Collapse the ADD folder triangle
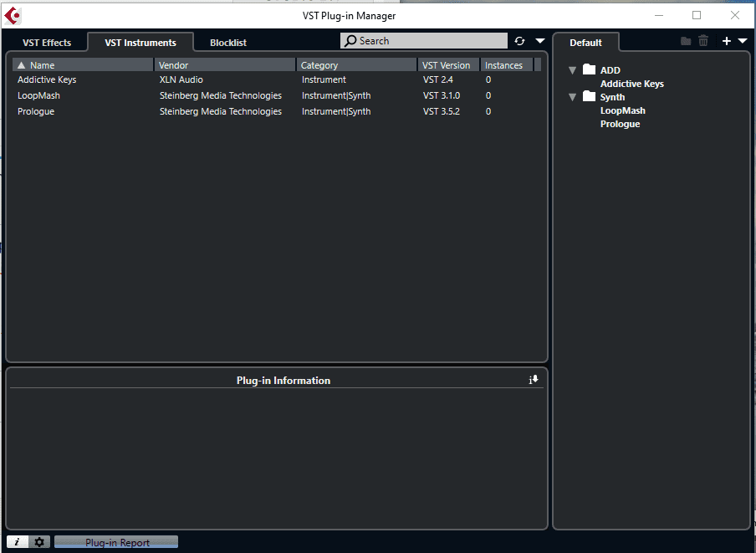 (x=572, y=70)
